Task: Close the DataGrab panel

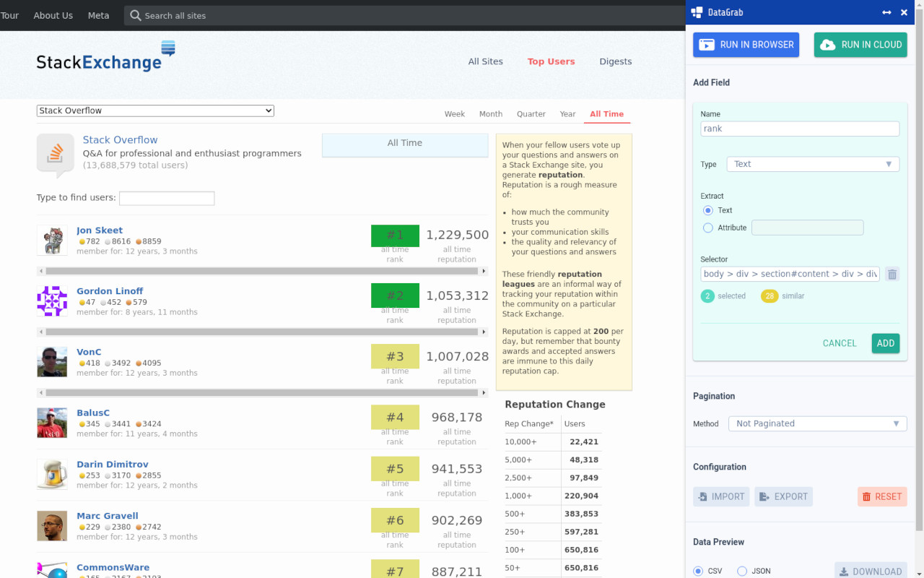Action: click(x=905, y=12)
